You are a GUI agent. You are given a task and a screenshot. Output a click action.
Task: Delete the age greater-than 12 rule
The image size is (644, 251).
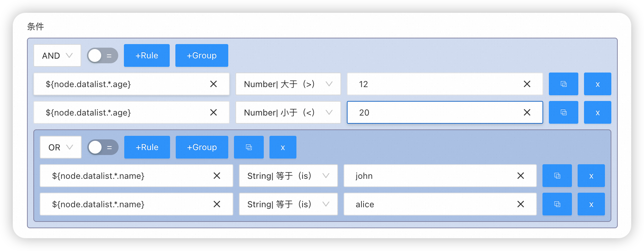pos(597,84)
